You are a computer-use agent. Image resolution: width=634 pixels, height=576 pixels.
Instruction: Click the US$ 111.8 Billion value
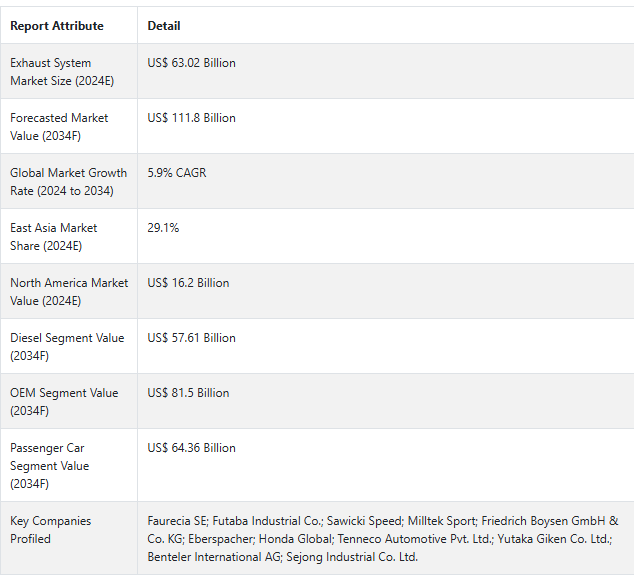tap(191, 118)
